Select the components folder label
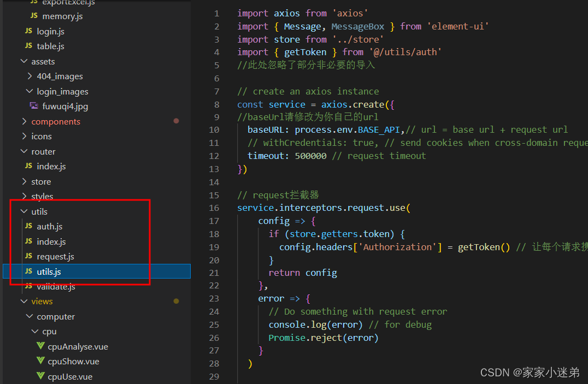The image size is (588, 384). pos(56,121)
